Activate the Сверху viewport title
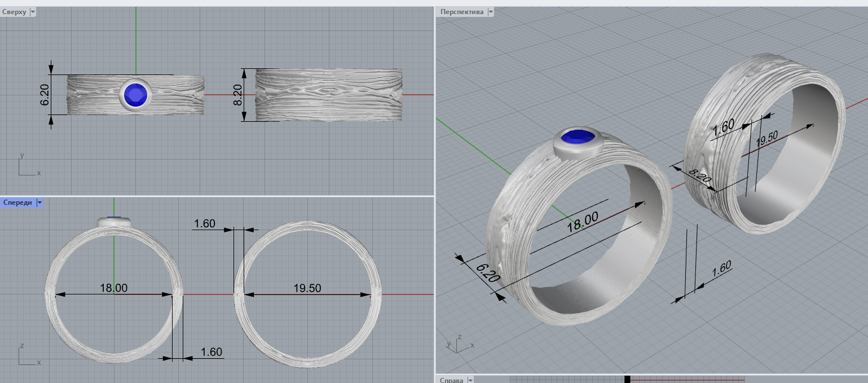Viewport: 868px width, 383px height. tap(14, 12)
